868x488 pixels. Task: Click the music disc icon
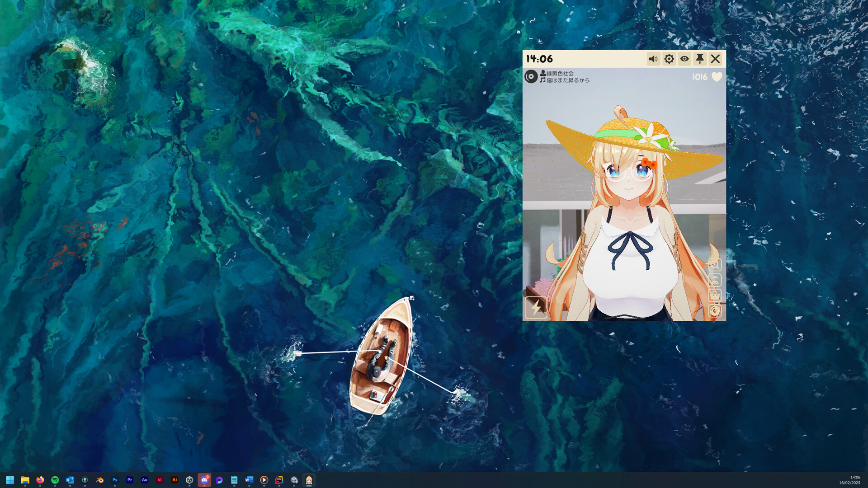pyautogui.click(x=531, y=76)
